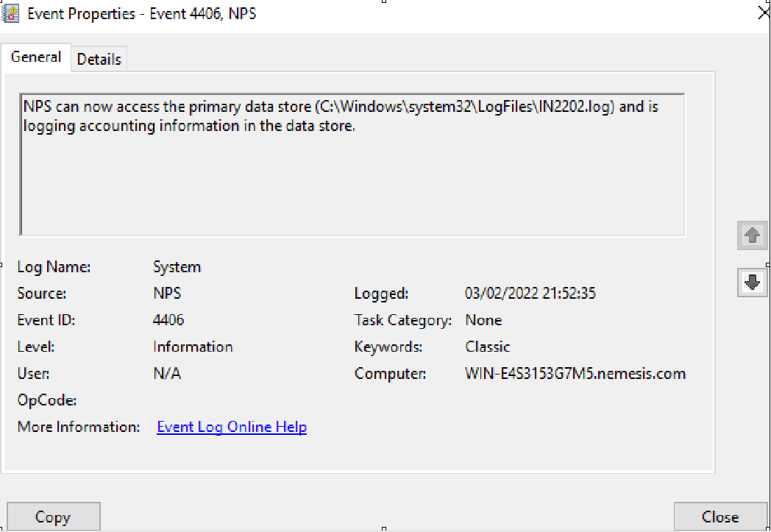Click the Log Name value System

(x=177, y=266)
